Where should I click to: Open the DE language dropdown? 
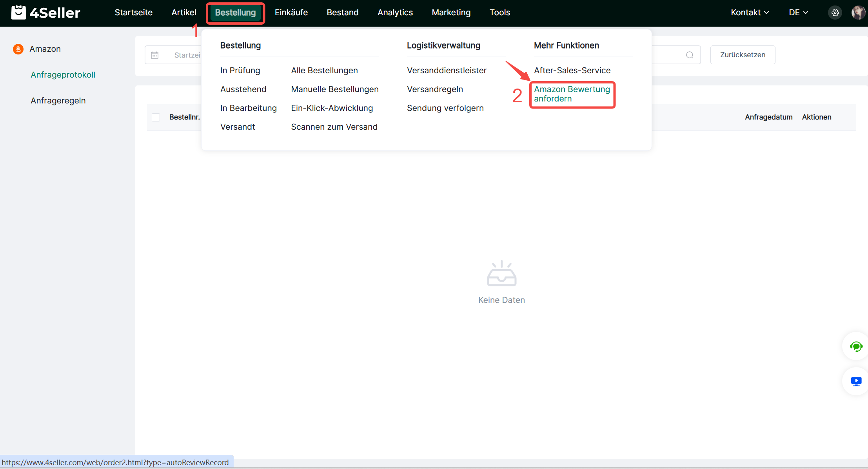(798, 13)
